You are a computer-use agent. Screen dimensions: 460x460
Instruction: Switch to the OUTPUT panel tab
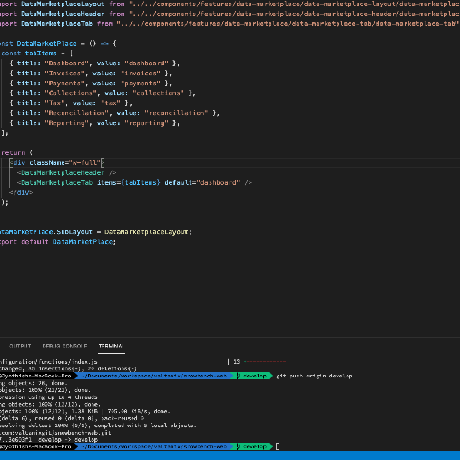(20, 346)
